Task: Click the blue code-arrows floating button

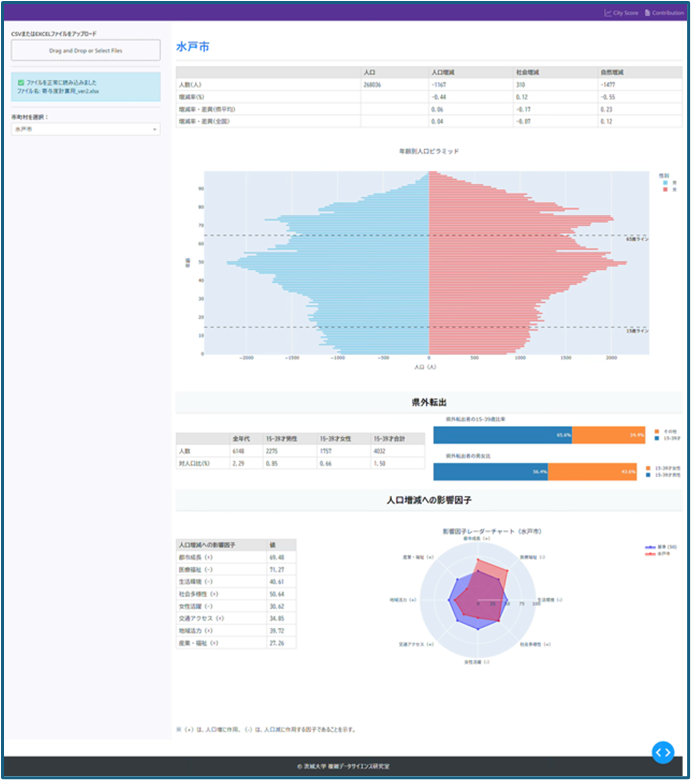Action: click(662, 752)
